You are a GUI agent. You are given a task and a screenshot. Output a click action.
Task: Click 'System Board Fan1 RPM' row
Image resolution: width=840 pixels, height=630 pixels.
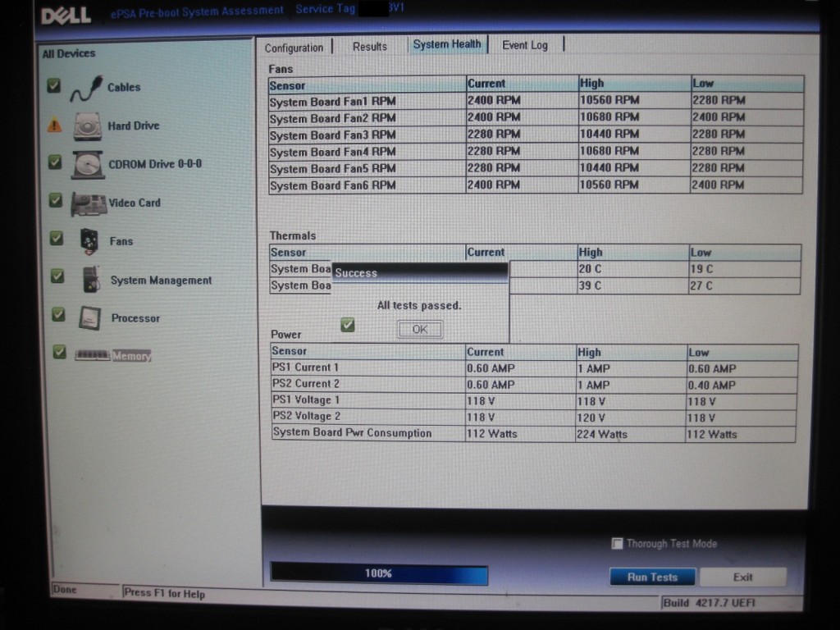tap(536, 101)
